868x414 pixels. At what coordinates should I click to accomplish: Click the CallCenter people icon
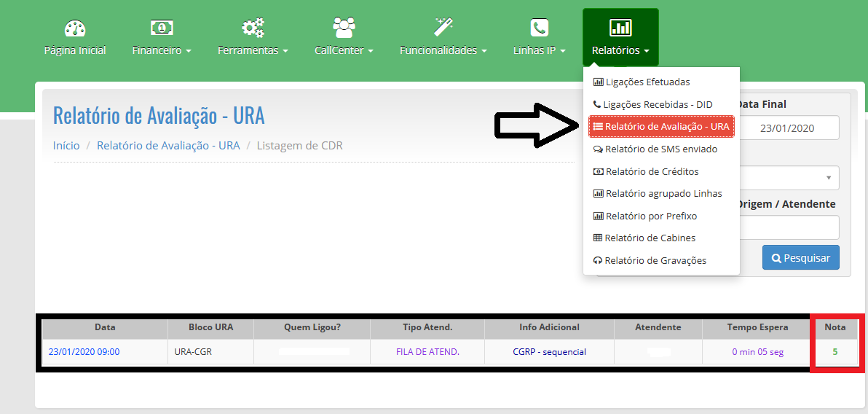(344, 28)
